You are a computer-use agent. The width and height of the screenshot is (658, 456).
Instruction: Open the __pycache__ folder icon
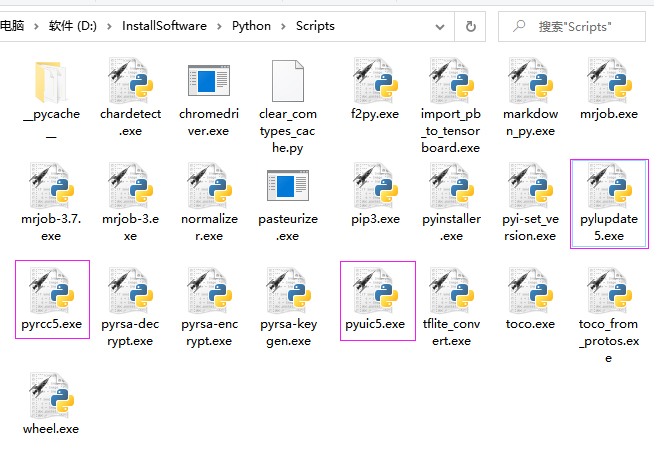click(x=51, y=82)
